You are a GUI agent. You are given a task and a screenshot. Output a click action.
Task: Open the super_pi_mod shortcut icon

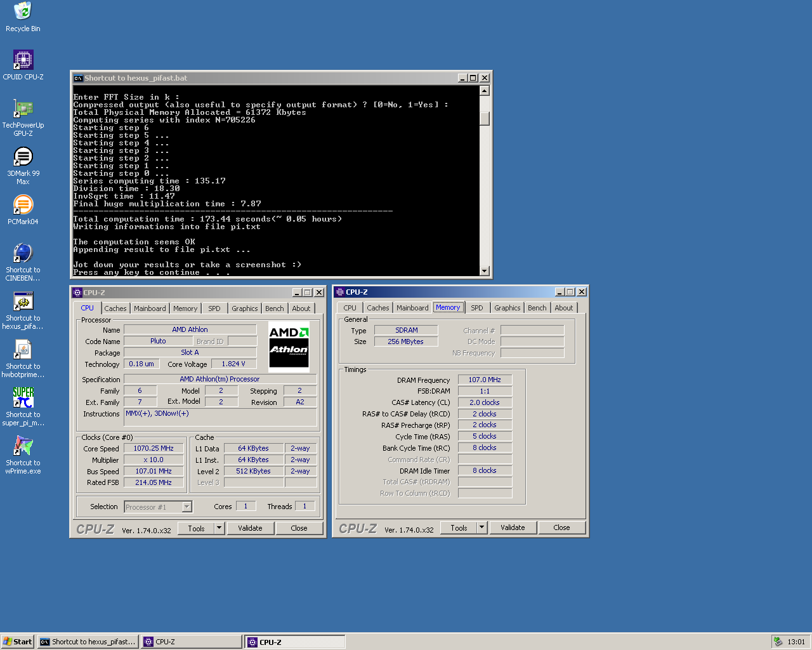point(23,407)
